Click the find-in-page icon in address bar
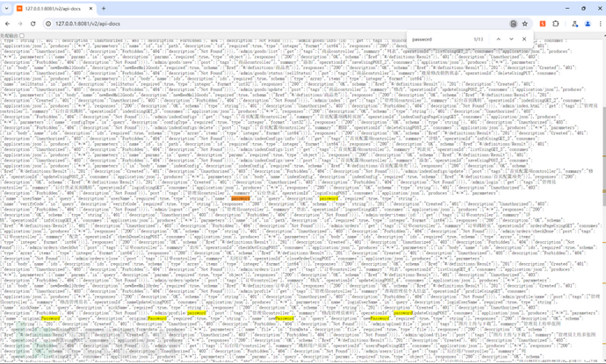This screenshot has height=364, width=606. point(514,24)
